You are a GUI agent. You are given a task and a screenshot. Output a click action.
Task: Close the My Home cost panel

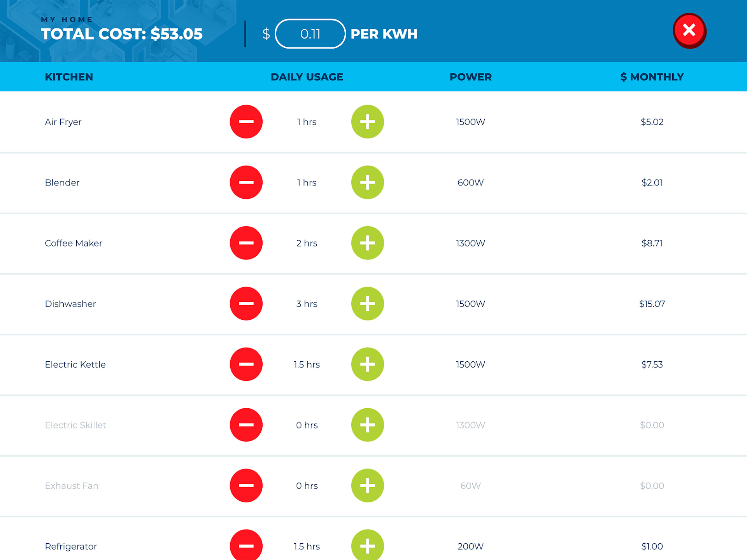coord(689,30)
